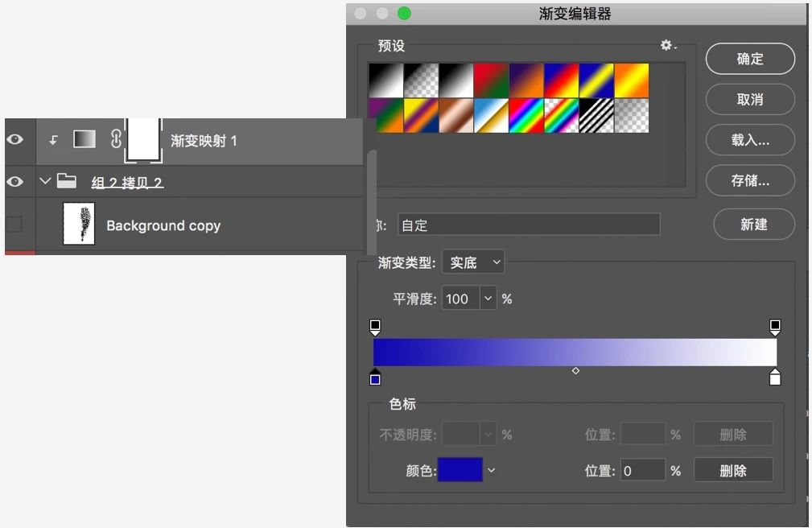Toggle visibility of group 组 2 拷贝 2
The width and height of the screenshot is (812, 528).
tap(16, 181)
